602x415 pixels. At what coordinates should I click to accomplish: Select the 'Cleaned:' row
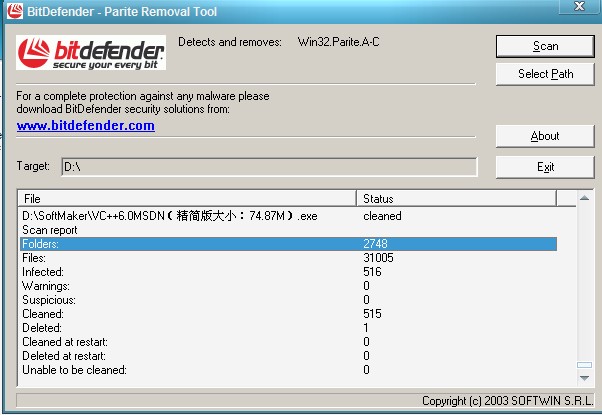coord(288,314)
